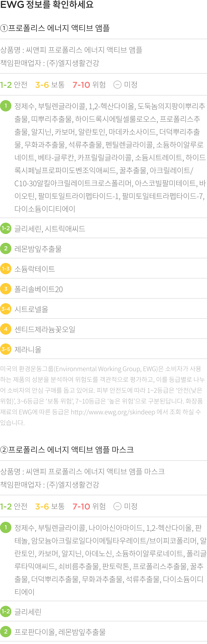Click the 'EWG 정보를 확인하세요' title

47,5
